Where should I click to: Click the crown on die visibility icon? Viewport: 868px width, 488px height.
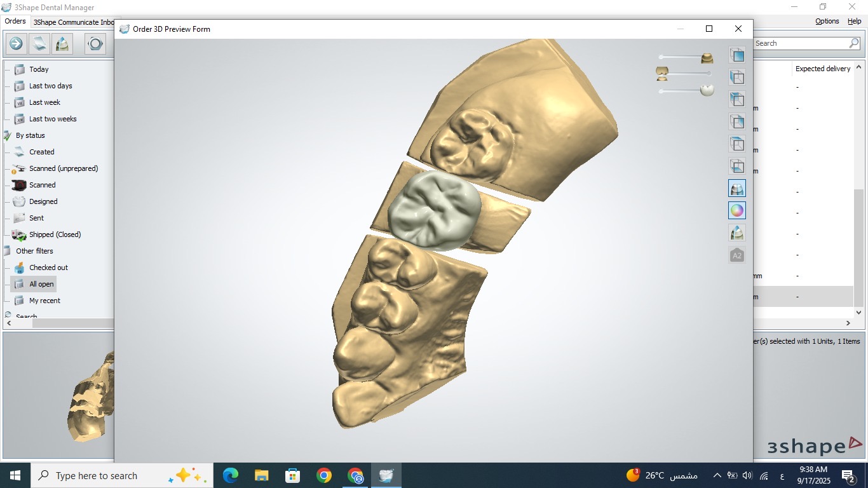click(737, 188)
